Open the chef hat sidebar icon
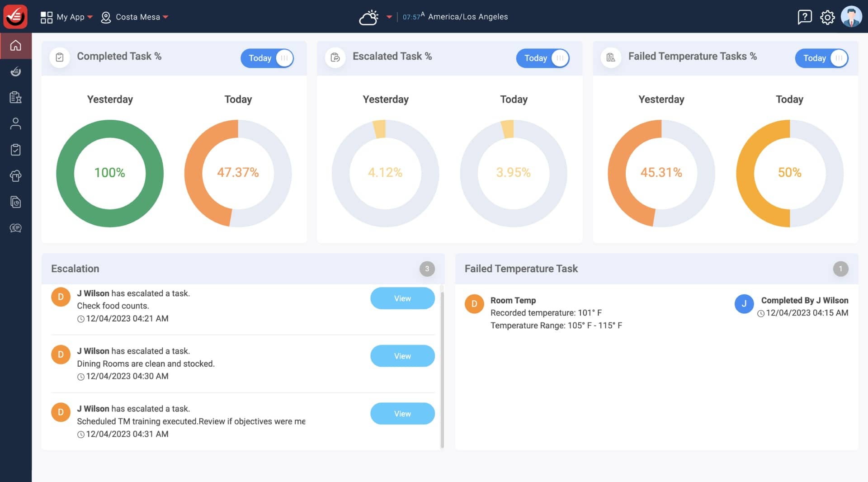 point(16,176)
